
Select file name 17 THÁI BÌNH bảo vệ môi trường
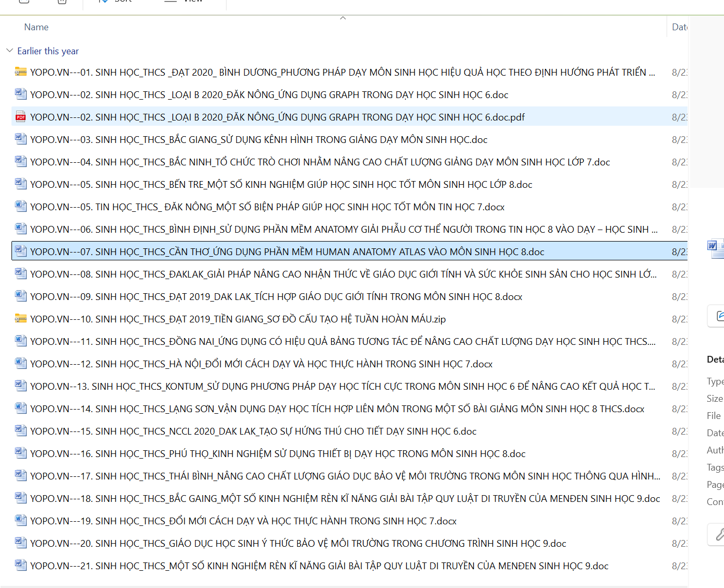pyautogui.click(x=345, y=476)
